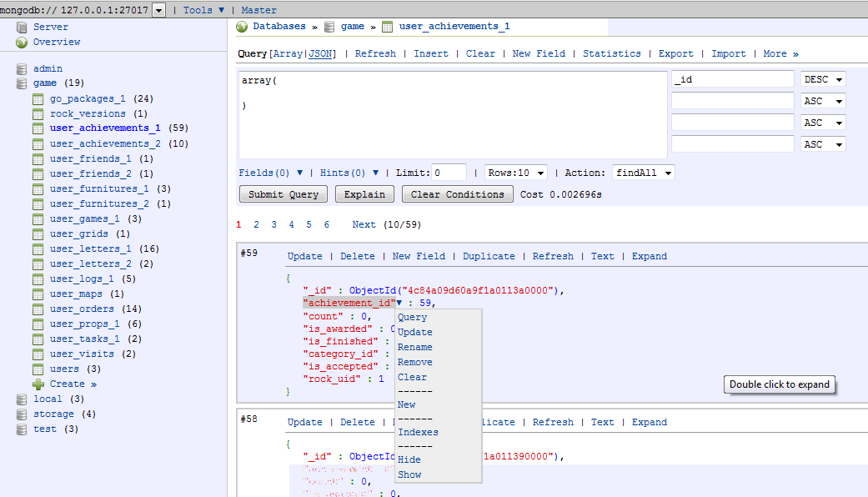Click the user_grids table icon
This screenshot has width=868, height=497.
pos(38,234)
